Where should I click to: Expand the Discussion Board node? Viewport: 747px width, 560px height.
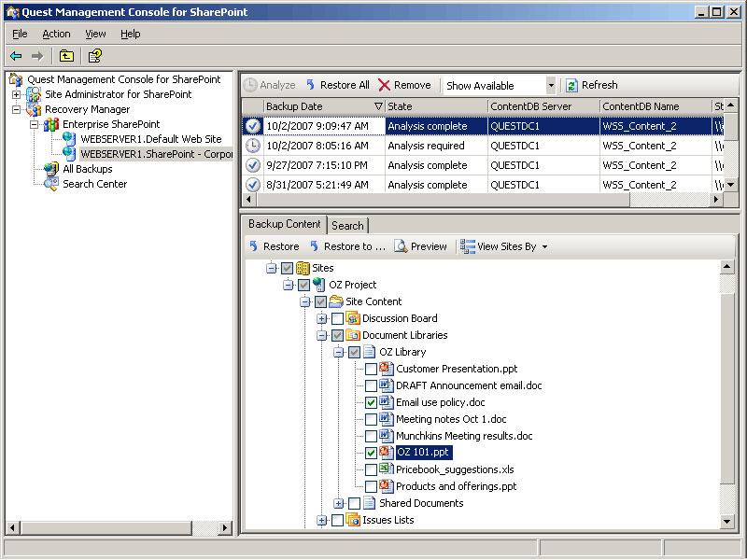(x=321, y=318)
